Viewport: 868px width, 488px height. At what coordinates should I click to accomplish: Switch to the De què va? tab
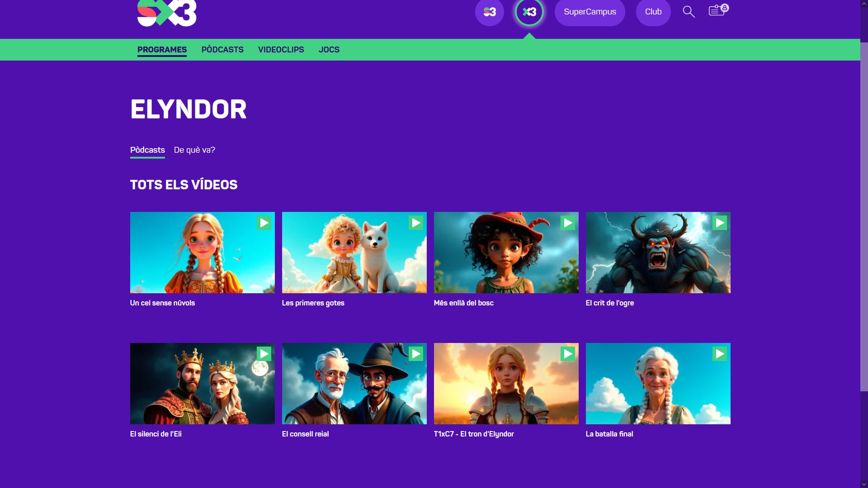coord(194,150)
